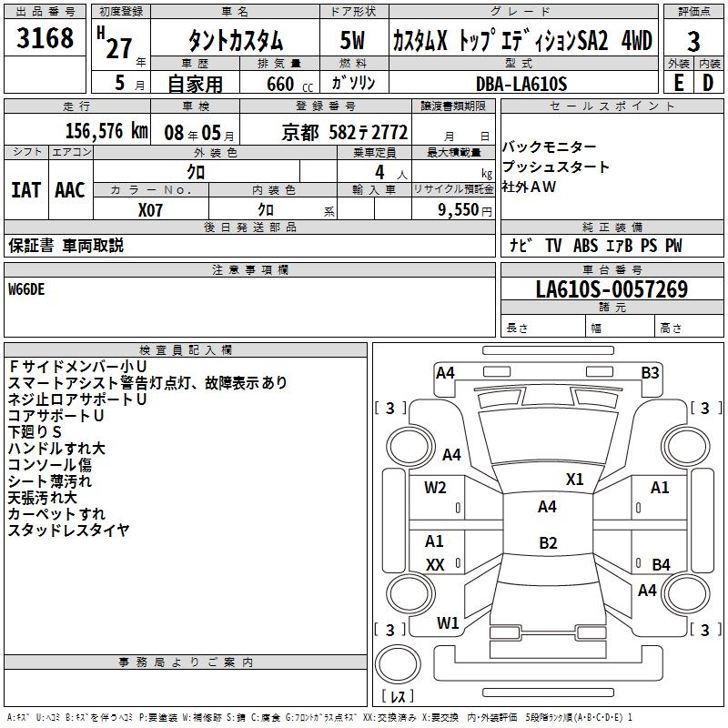The width and height of the screenshot is (728, 728).
Task: Click damage mark X1 on windshield
Action: click(574, 480)
